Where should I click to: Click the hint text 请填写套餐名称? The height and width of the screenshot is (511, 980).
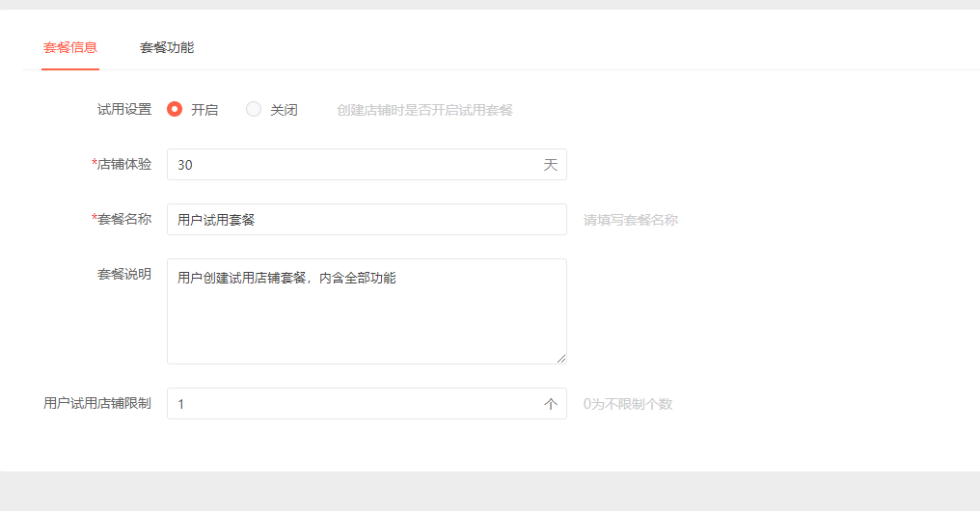tap(631, 220)
